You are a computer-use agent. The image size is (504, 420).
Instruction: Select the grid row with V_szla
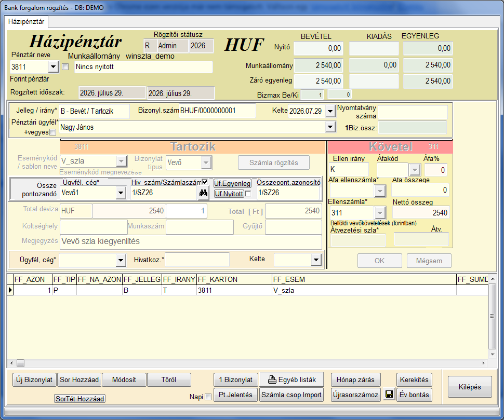click(247, 290)
